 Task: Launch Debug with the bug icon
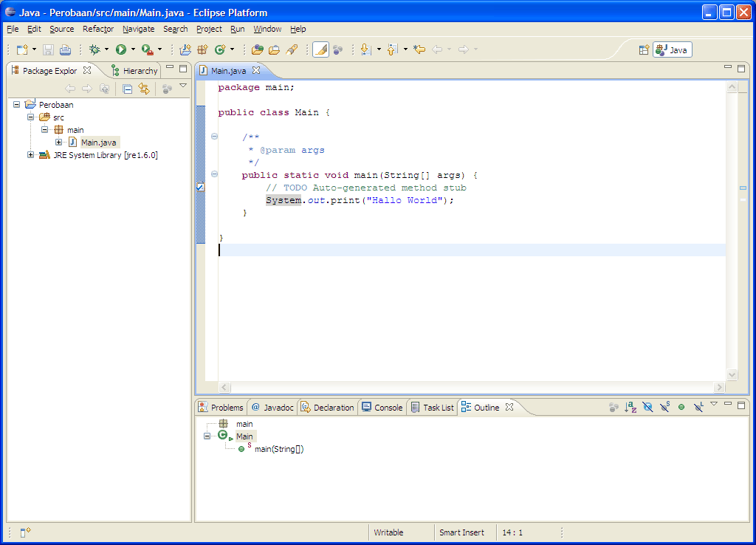pyautogui.click(x=94, y=49)
